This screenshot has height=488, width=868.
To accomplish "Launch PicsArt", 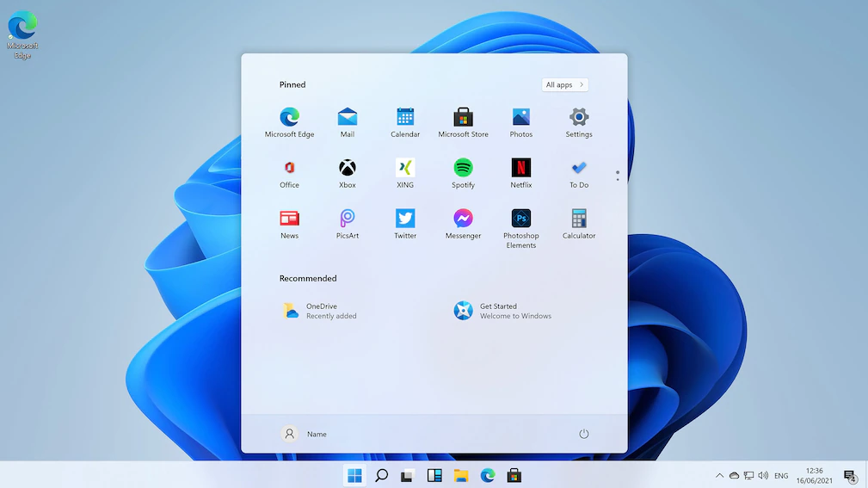I will (x=347, y=224).
